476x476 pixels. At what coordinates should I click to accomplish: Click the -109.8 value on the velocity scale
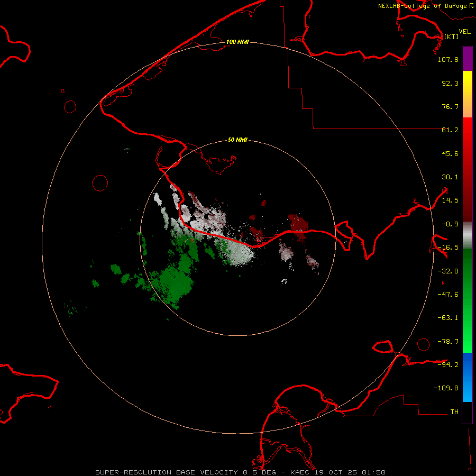(446, 388)
